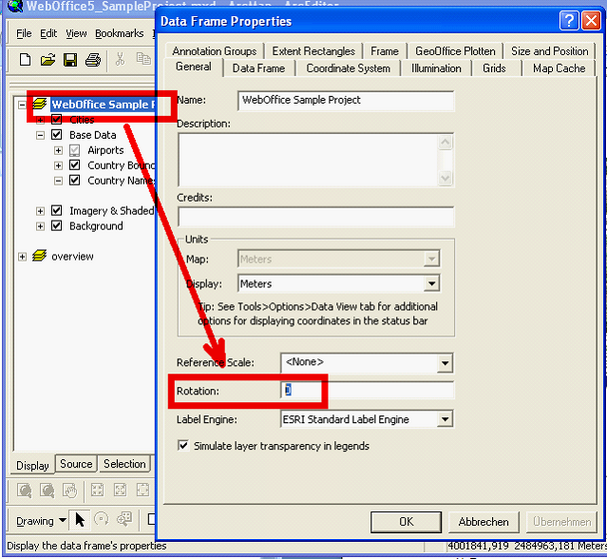Click the Cut scissors icon
The image size is (607, 559).
click(120, 59)
